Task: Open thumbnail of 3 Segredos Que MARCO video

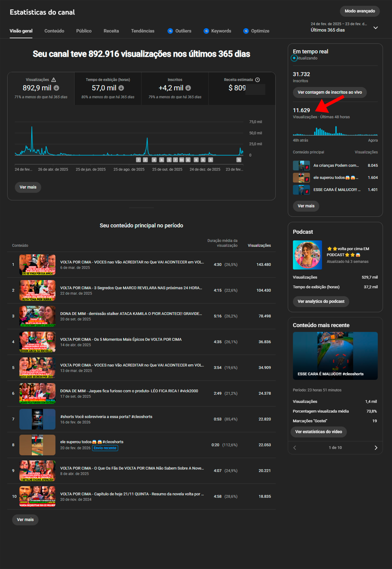Action: click(x=37, y=290)
